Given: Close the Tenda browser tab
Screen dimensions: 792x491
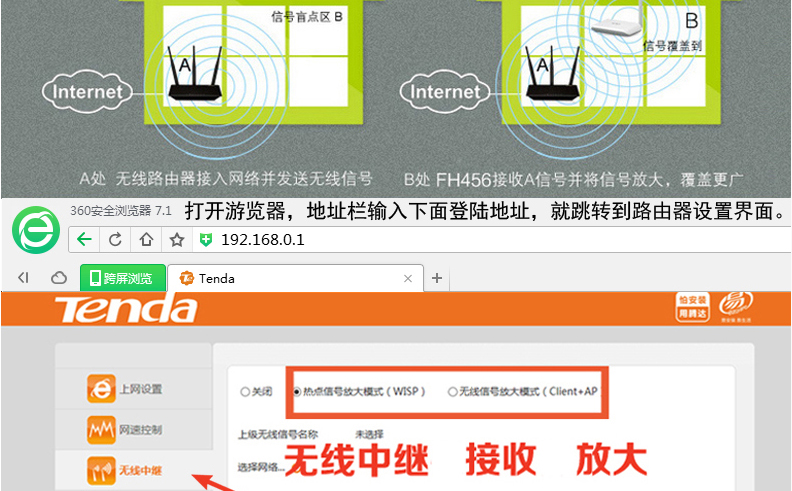Looking at the screenshot, I should 408,278.
